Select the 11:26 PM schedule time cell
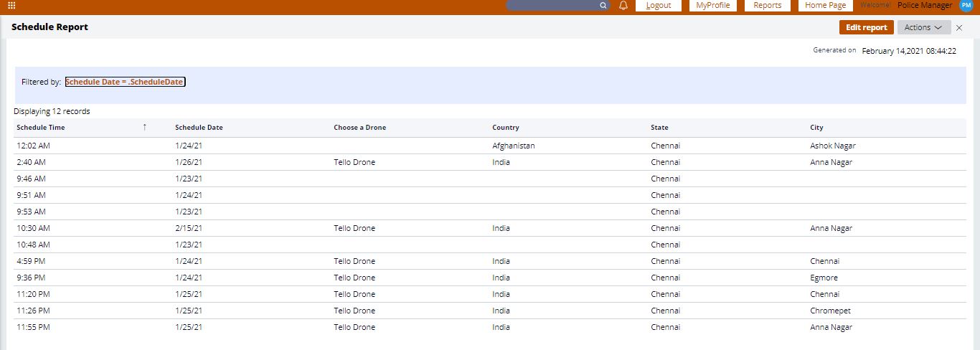The width and height of the screenshot is (980, 350). click(x=33, y=311)
